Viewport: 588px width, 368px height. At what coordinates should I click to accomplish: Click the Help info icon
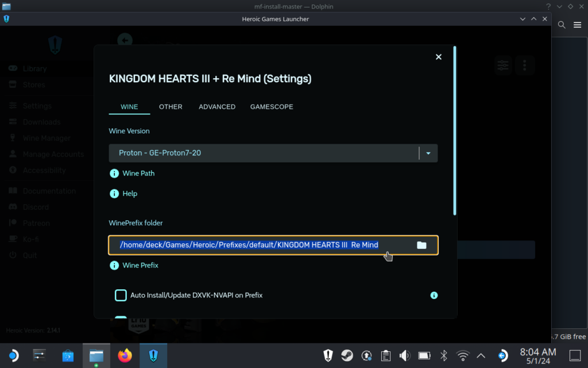point(114,194)
